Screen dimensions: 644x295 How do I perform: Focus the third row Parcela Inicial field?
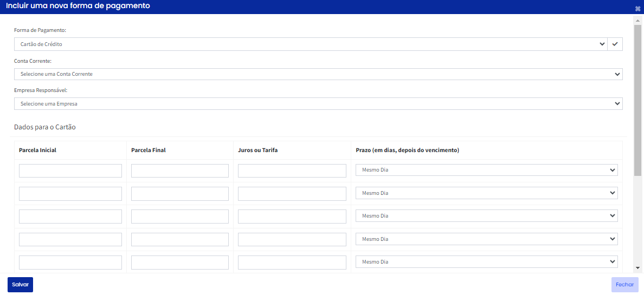coord(70,217)
